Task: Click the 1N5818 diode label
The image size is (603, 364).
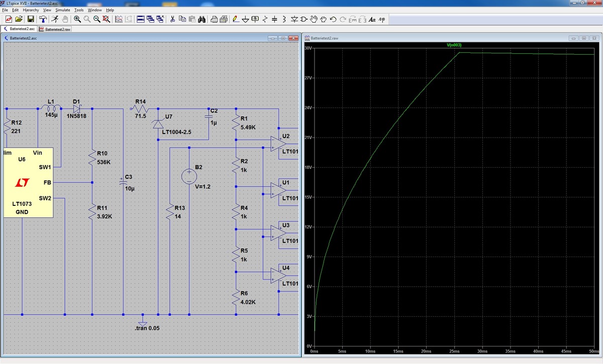Action: (77, 115)
